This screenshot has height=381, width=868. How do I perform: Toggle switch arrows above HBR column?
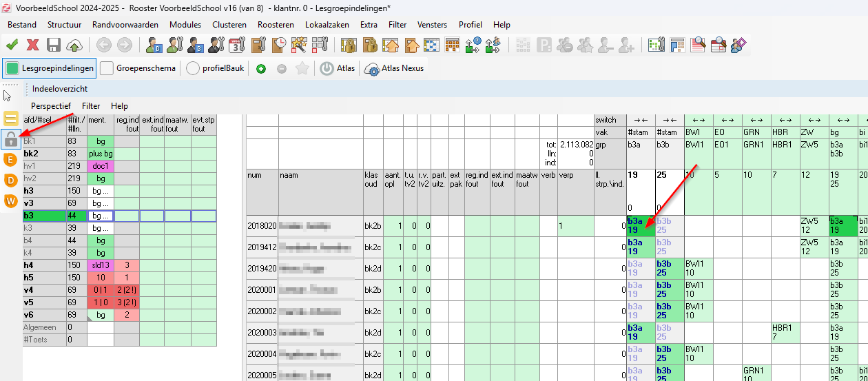pyautogui.click(x=785, y=120)
